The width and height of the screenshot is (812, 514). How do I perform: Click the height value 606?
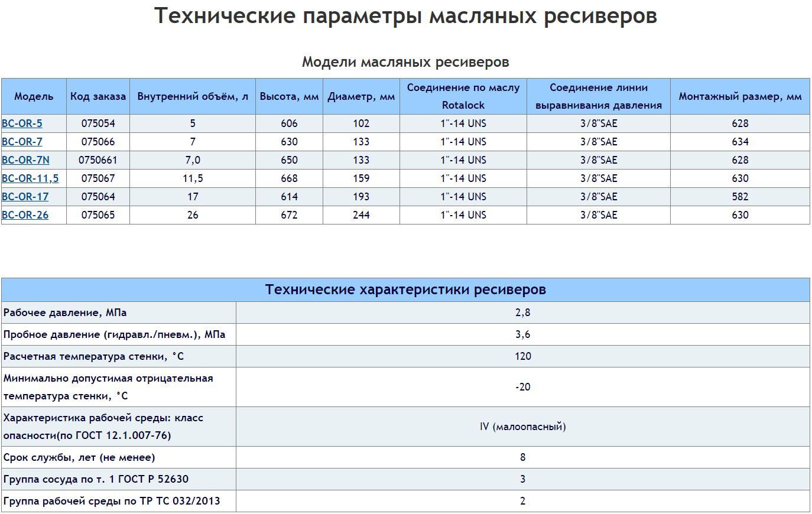(x=289, y=123)
